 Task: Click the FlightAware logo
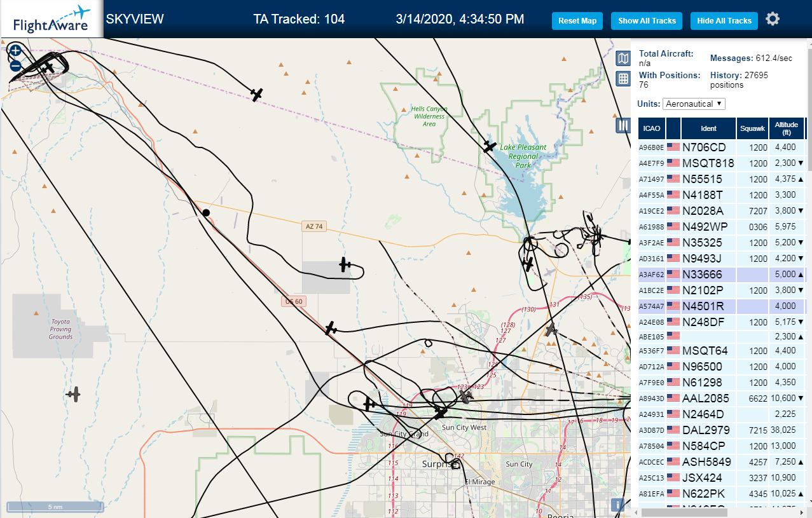tap(51, 20)
